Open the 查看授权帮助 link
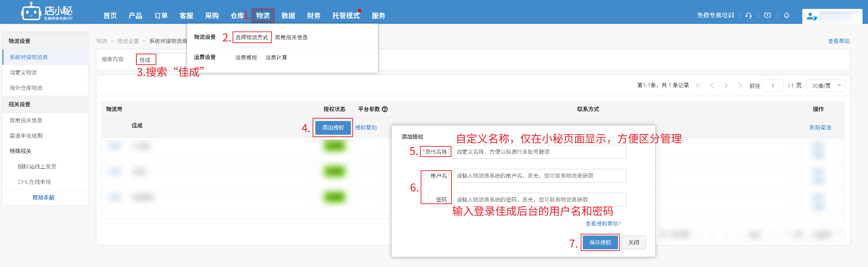The image size is (868, 267). pyautogui.click(x=603, y=224)
